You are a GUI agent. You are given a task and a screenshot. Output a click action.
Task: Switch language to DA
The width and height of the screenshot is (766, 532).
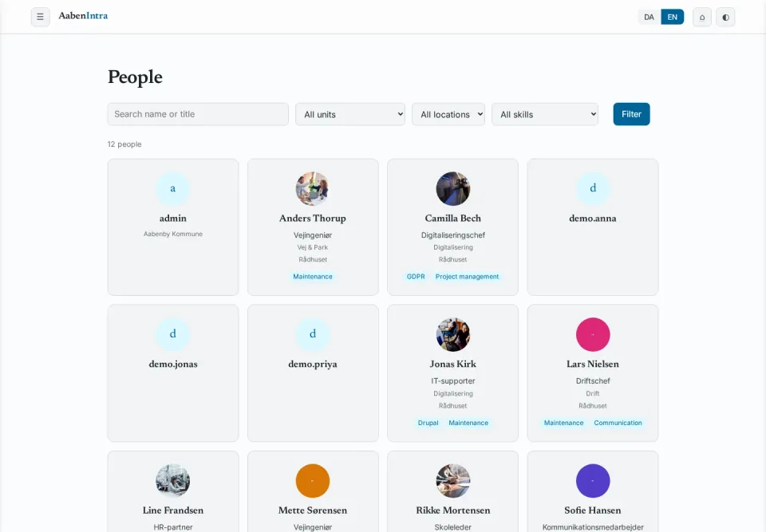[649, 17]
